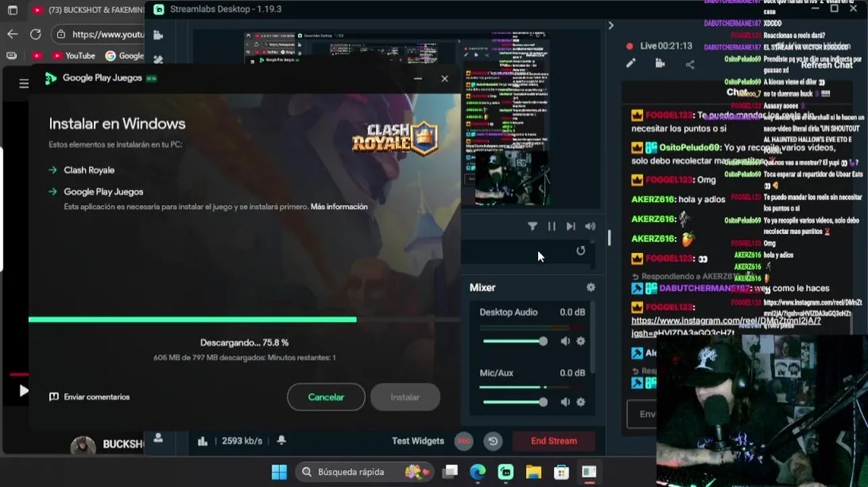The width and height of the screenshot is (868, 487).
Task: Click the Mic/Aux volume slider
Action: pyautogui.click(x=514, y=402)
